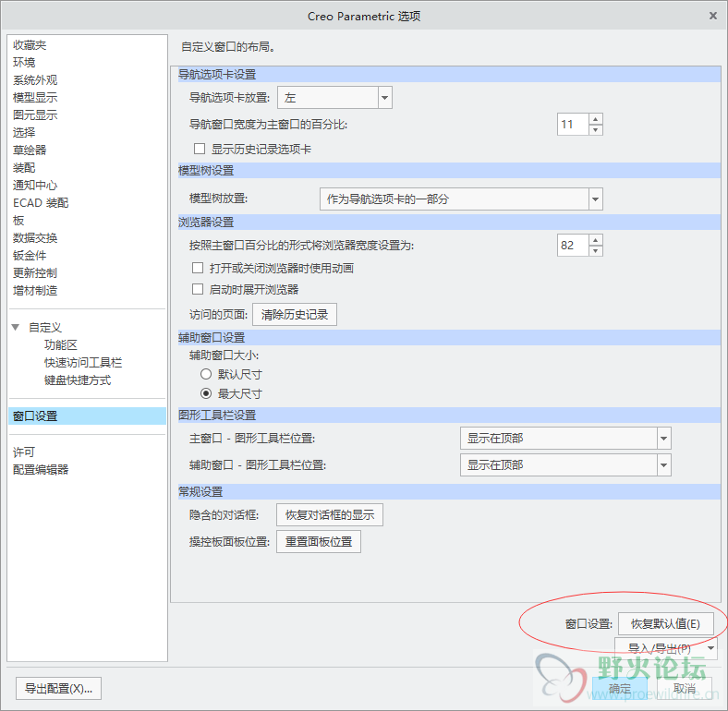This screenshot has height=711, width=728.
Task: Click 恢复默认值(E) button
Action: tap(666, 624)
